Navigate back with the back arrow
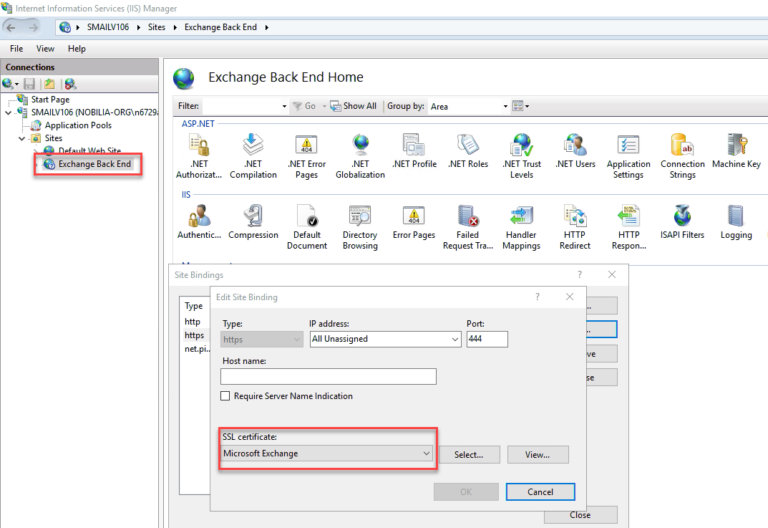Viewport: 768px width, 528px height. coord(11,27)
